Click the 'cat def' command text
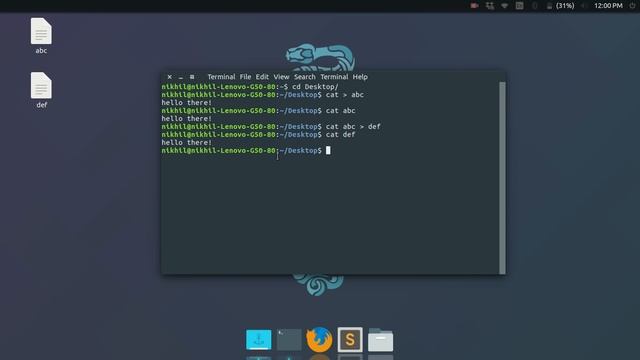This screenshot has width=640, height=360. (340, 135)
